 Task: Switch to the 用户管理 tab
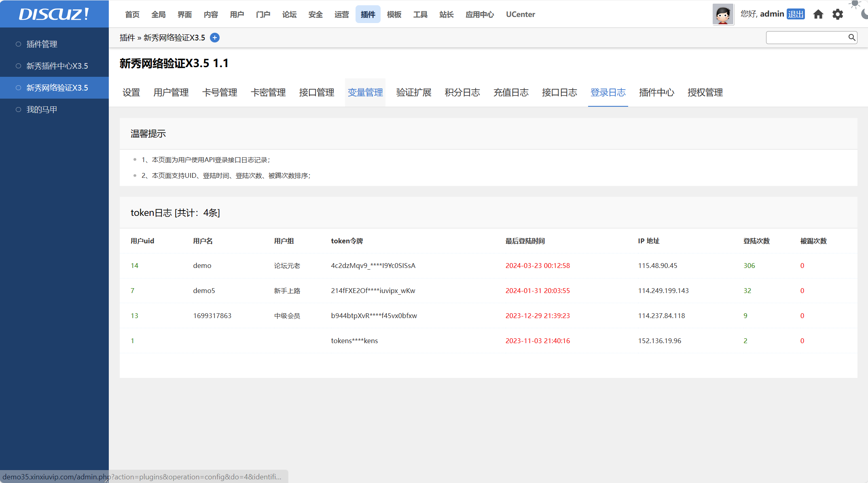pos(171,93)
